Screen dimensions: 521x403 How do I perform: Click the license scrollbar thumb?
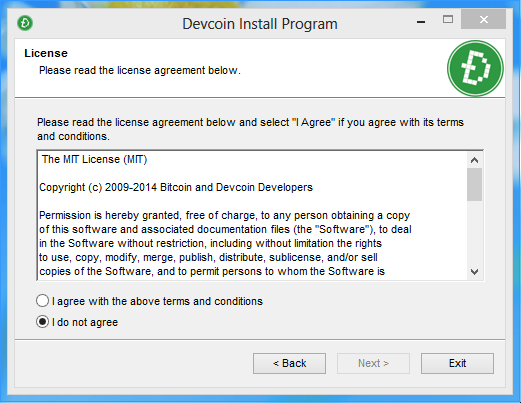pyautogui.click(x=474, y=184)
